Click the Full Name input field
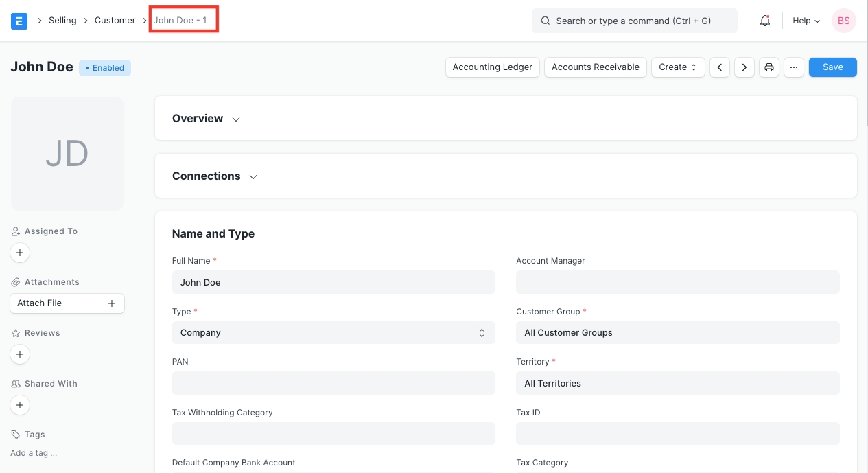The image size is (868, 473). pyautogui.click(x=333, y=282)
